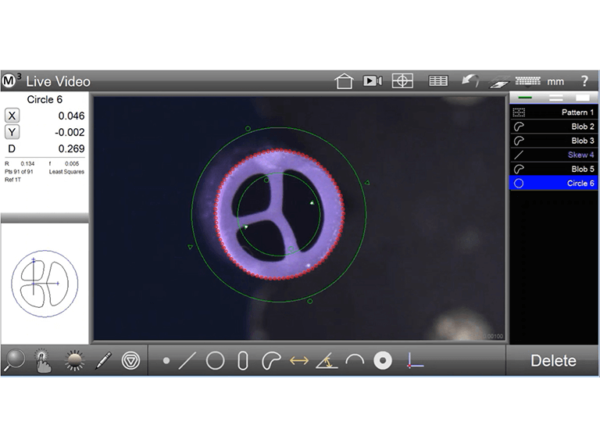
Task: Select the distance measurement arrow tool
Action: 298,361
